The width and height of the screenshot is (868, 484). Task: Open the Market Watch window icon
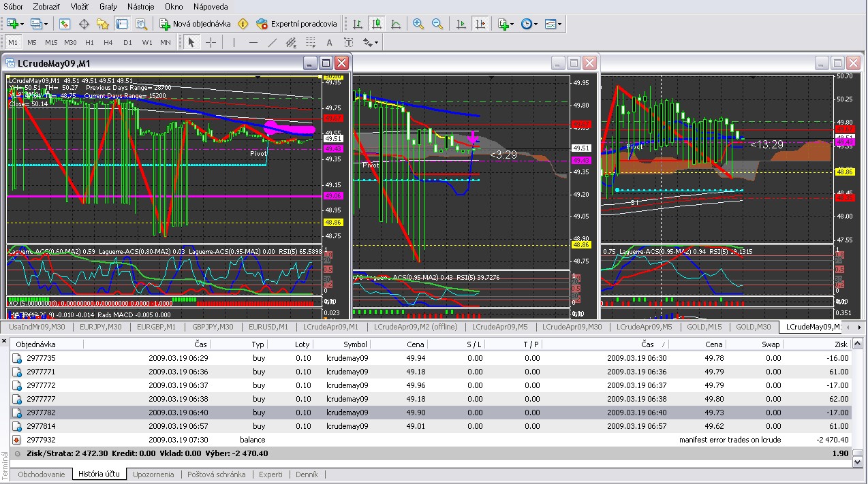click(x=65, y=24)
